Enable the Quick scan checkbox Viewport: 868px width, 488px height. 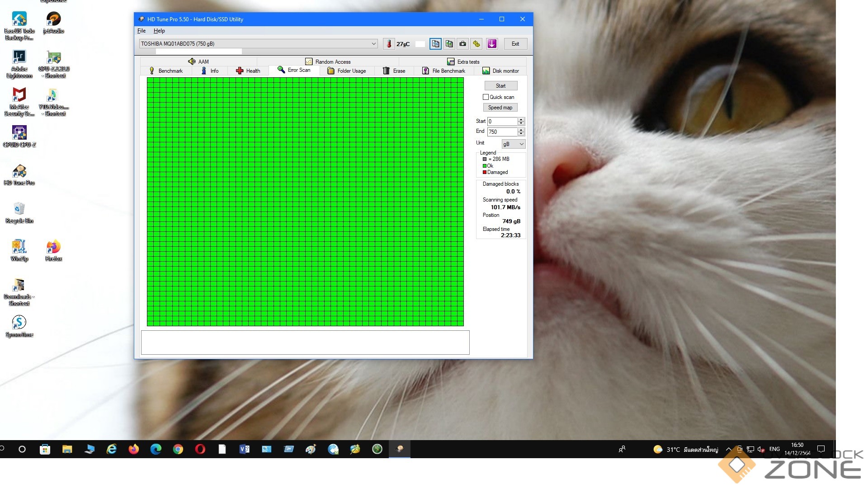pyautogui.click(x=486, y=97)
